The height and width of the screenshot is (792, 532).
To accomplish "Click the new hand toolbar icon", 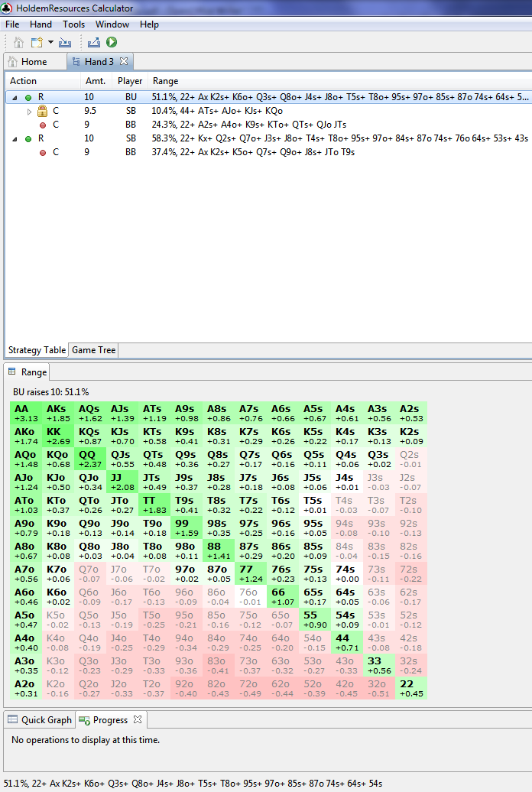I will coord(37,43).
